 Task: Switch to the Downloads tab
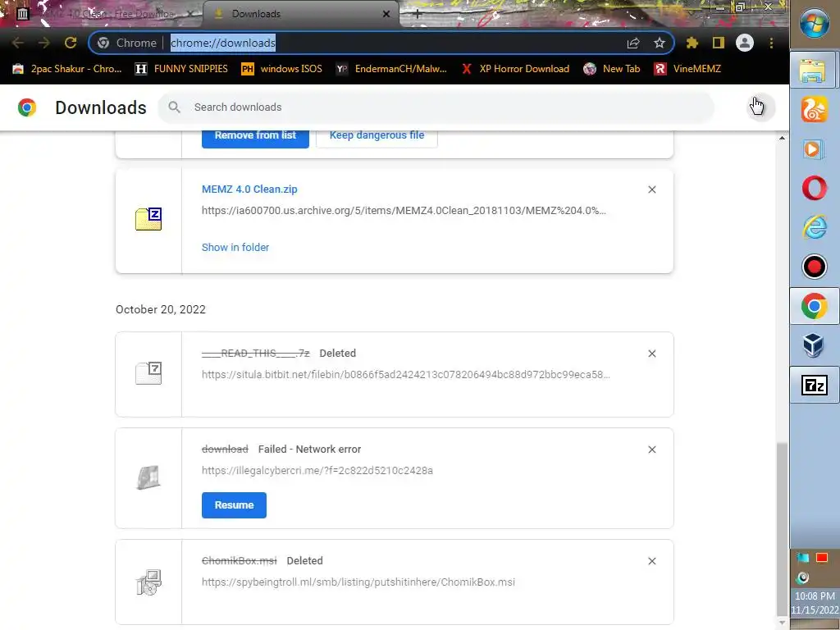coord(300,14)
